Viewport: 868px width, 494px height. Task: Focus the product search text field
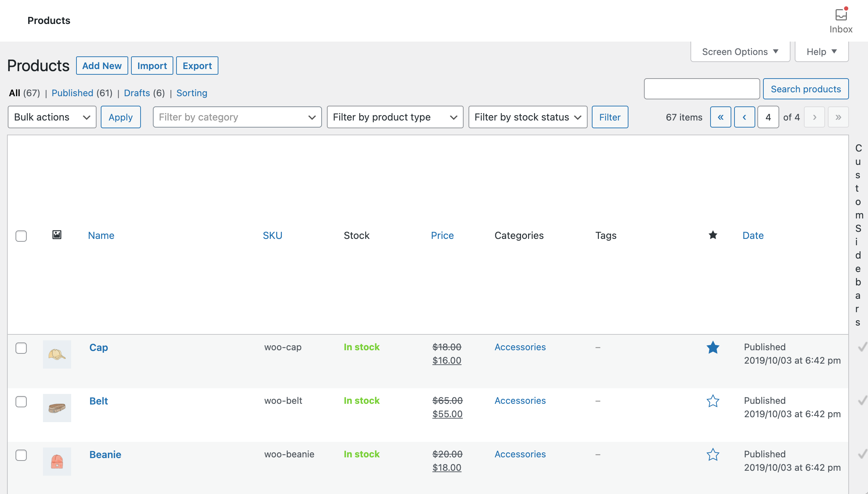coord(701,89)
